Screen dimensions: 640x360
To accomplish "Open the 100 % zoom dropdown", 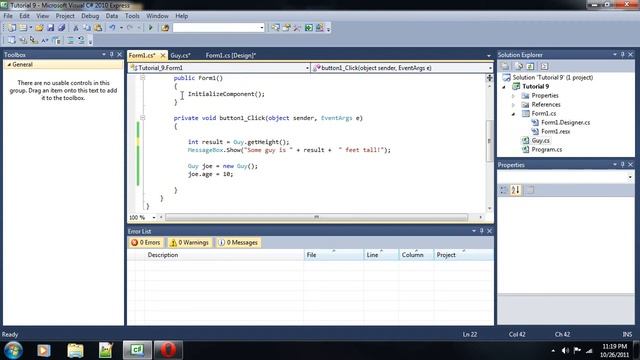I will tap(154, 218).
